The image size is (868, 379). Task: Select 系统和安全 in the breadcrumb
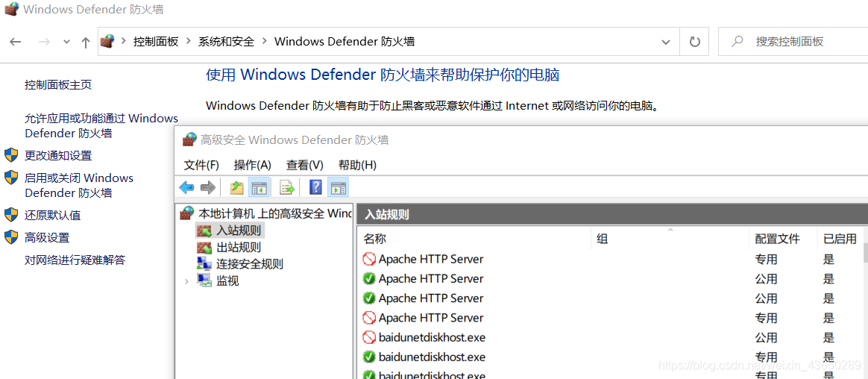click(226, 42)
